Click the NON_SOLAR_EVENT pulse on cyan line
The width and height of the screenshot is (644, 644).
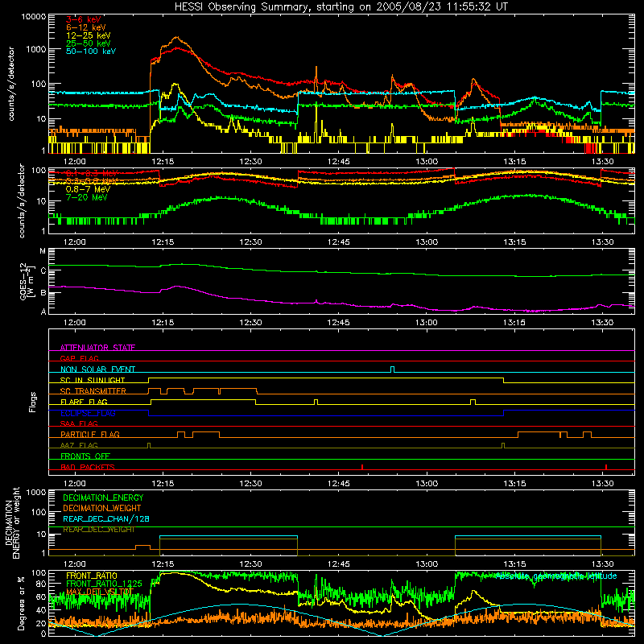[x=393, y=369]
